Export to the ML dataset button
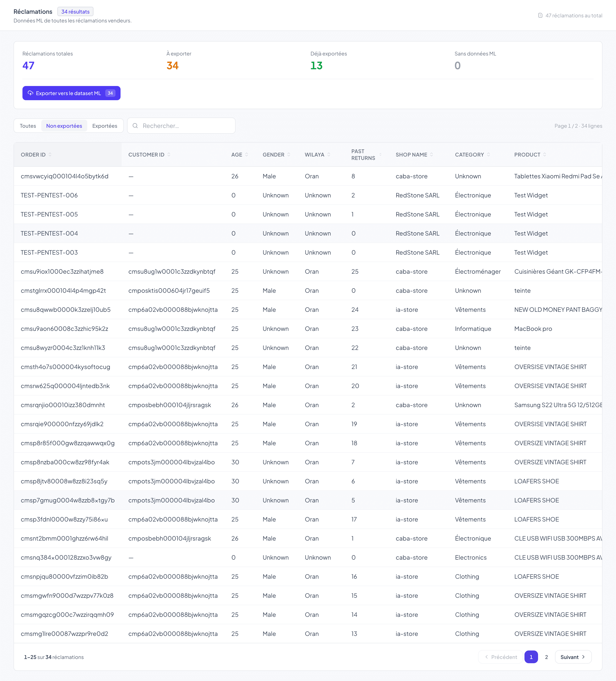This screenshot has width=616, height=681. click(71, 93)
